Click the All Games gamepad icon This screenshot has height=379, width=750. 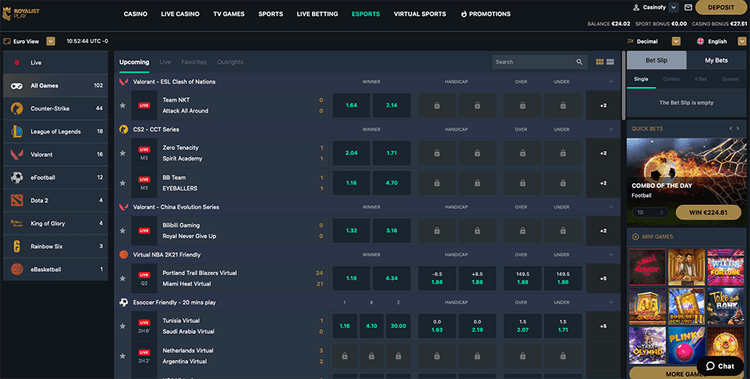(17, 86)
